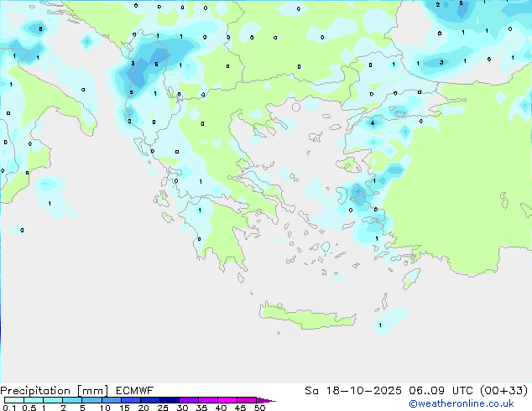The height and width of the screenshot is (411, 532).
Task: Click the 1–2 mm legend color box
Action: [53, 400]
